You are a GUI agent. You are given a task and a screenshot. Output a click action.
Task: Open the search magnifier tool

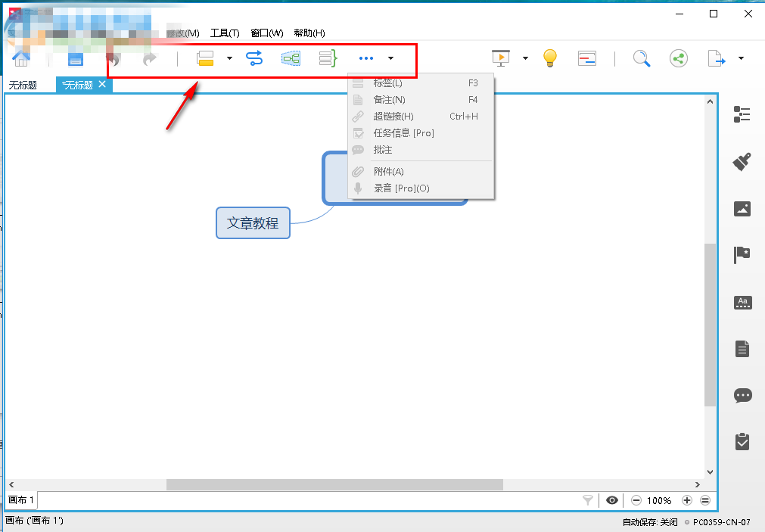[642, 58]
